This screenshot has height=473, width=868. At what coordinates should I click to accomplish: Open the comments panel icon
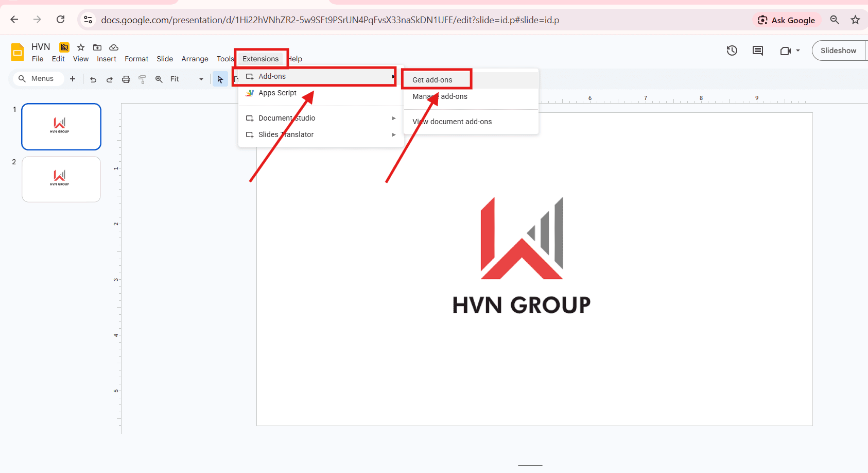coord(757,50)
